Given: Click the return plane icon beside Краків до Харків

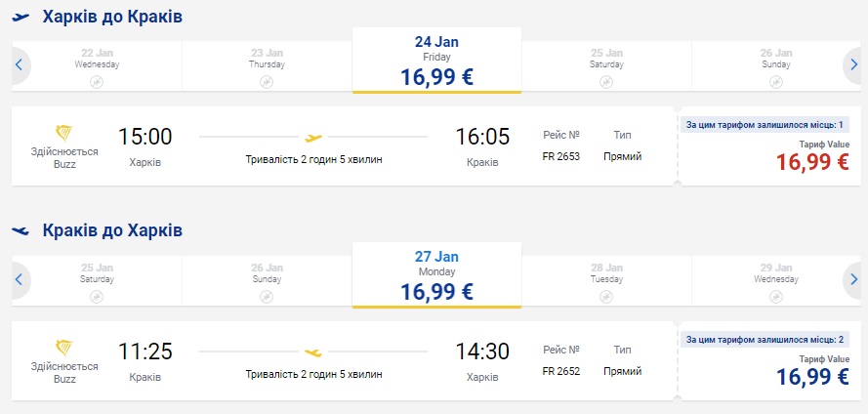Looking at the screenshot, I should pos(21,231).
